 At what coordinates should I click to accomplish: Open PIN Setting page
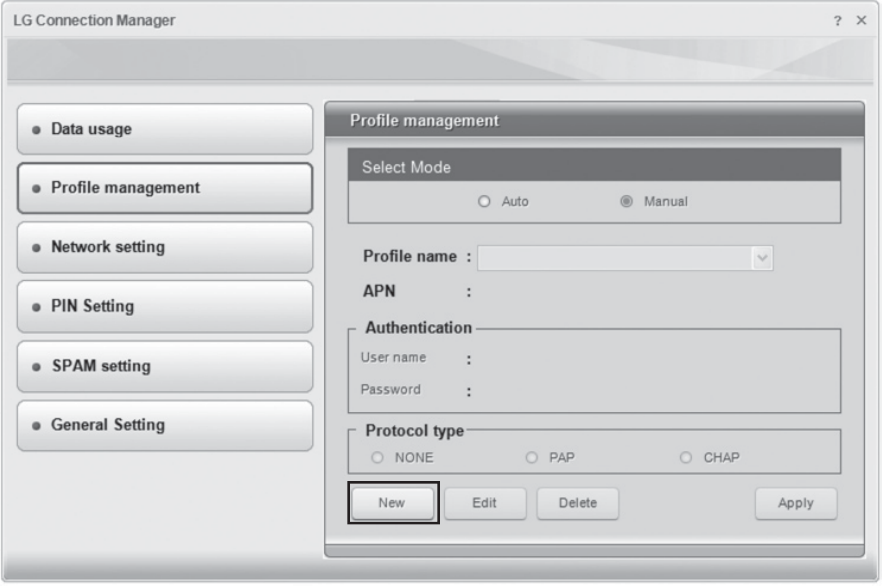click(x=165, y=306)
